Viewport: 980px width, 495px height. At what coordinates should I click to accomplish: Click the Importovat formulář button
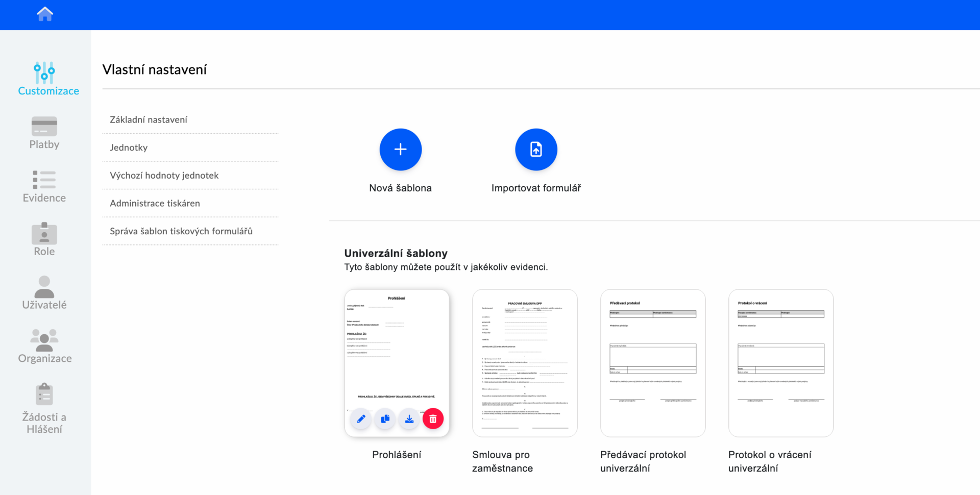point(536,150)
